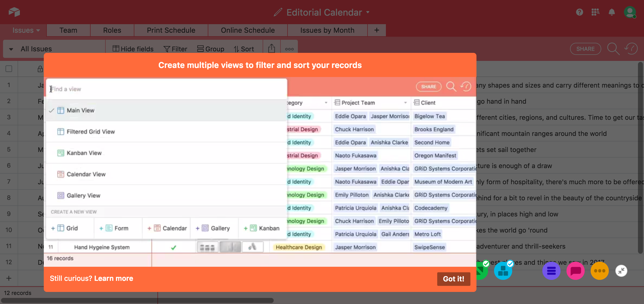Image resolution: width=644 pixels, height=304 pixels.
Task: Click the blue blocks icon with checkmark
Action: [503, 271]
